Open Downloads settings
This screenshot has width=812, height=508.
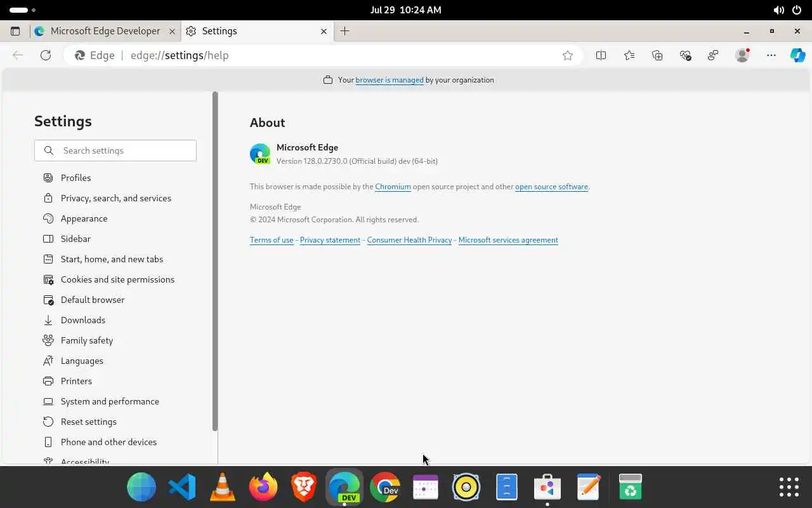(83, 320)
